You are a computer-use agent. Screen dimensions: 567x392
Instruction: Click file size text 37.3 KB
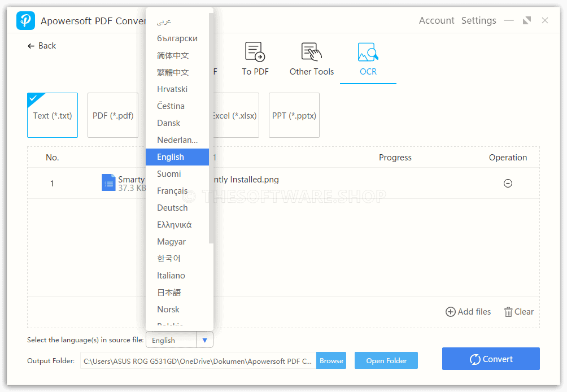click(132, 188)
